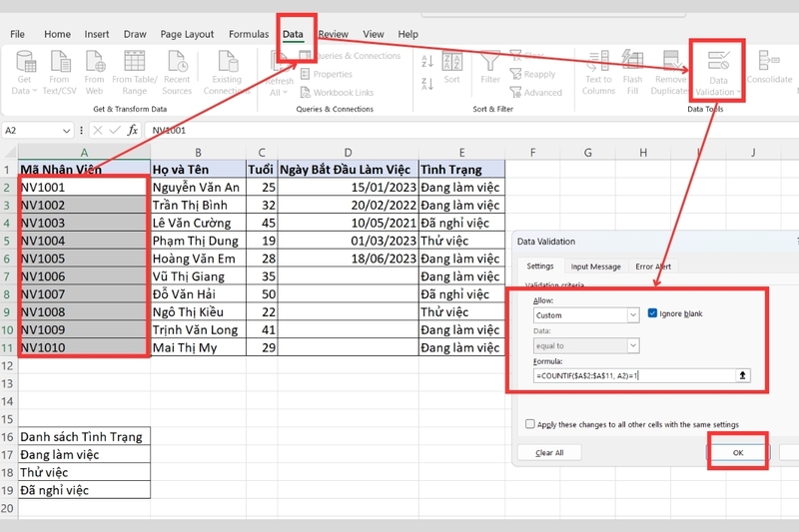
Task: Open the View tab
Action: pyautogui.click(x=373, y=34)
